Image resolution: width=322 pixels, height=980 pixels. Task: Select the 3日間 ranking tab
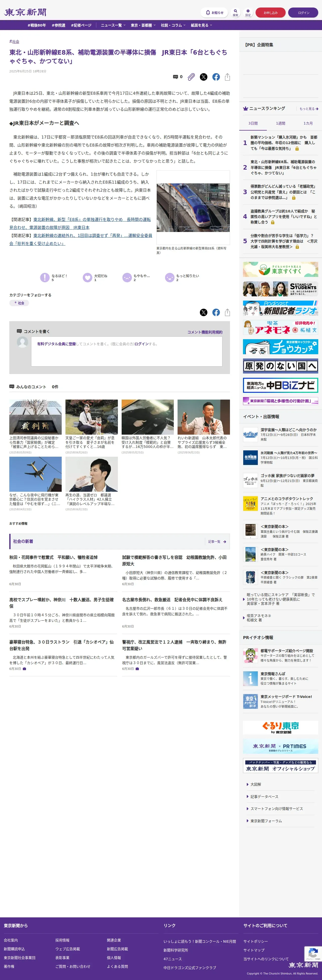click(x=253, y=123)
